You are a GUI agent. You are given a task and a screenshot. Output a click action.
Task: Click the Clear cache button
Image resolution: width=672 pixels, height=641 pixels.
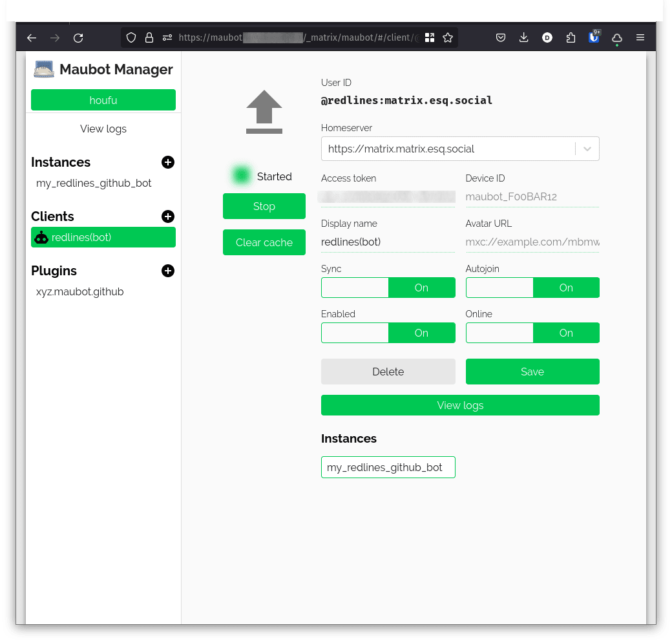click(x=264, y=242)
